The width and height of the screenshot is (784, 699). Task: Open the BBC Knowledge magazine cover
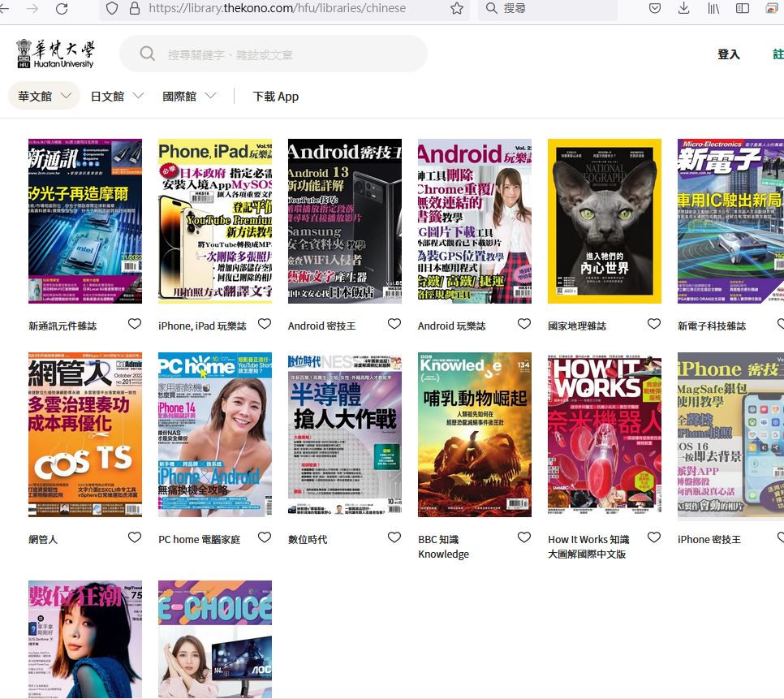click(475, 435)
